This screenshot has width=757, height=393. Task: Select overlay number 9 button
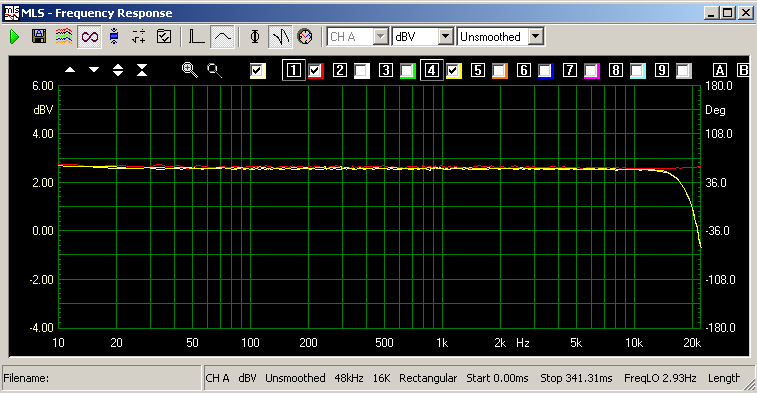point(662,70)
